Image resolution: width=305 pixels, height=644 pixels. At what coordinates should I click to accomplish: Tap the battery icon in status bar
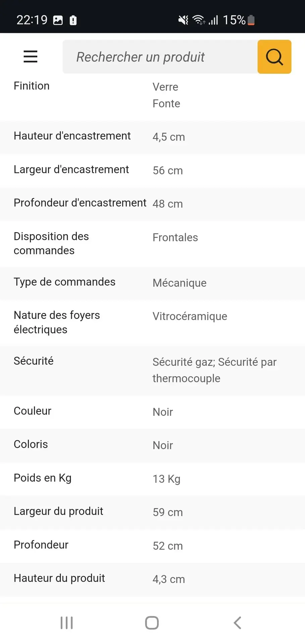point(251,20)
